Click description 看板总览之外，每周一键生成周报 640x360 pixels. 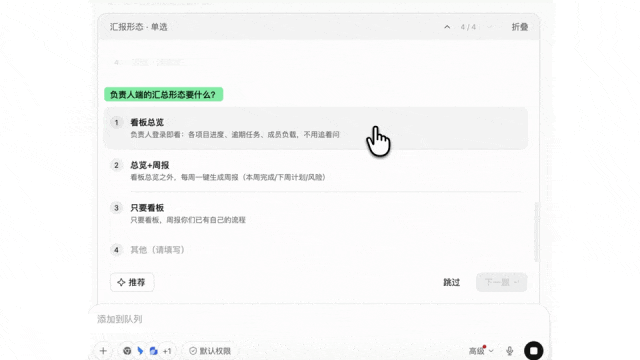pos(228,177)
